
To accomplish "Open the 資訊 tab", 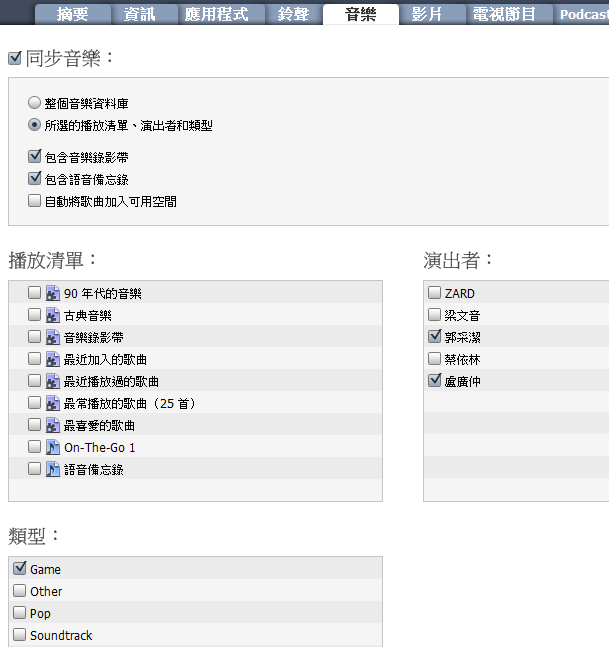I will tap(144, 14).
